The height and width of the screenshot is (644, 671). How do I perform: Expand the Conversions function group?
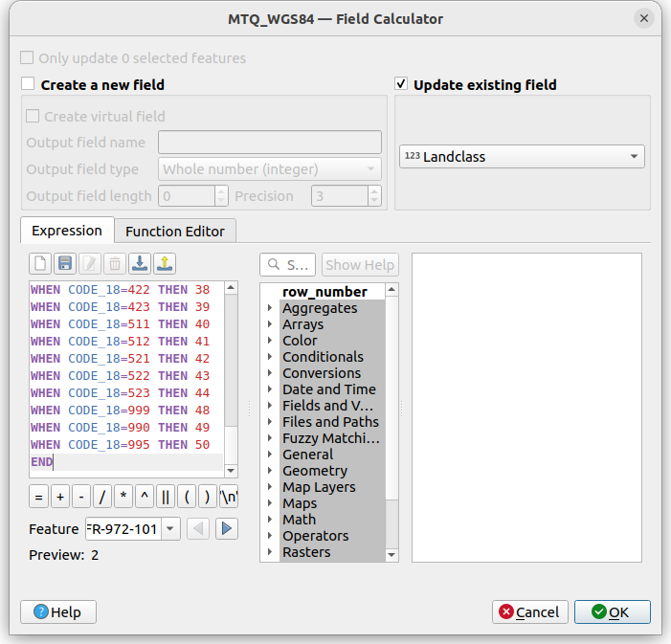(270, 372)
